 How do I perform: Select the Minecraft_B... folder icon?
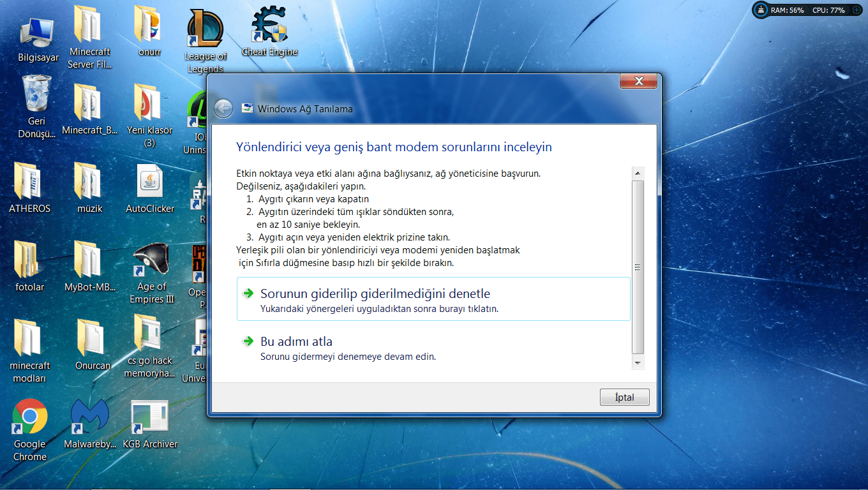coord(89,109)
